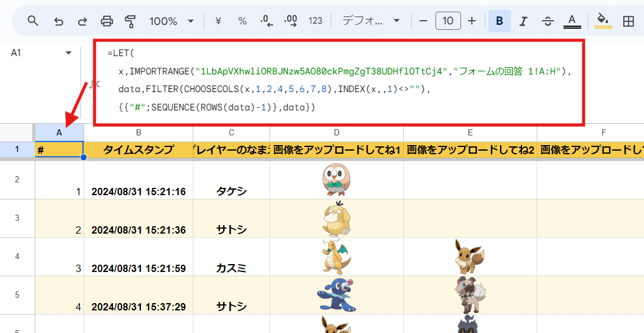Click into the LET formula text

(339, 80)
